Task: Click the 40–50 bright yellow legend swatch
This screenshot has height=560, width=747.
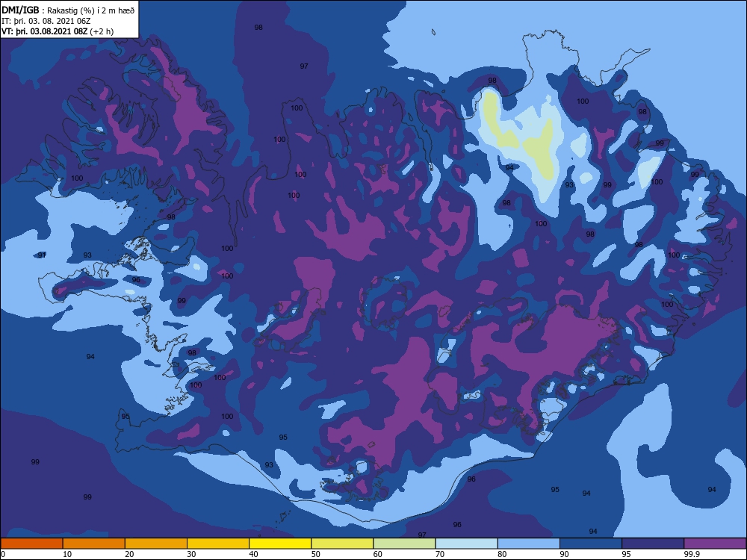Action: tap(280, 544)
